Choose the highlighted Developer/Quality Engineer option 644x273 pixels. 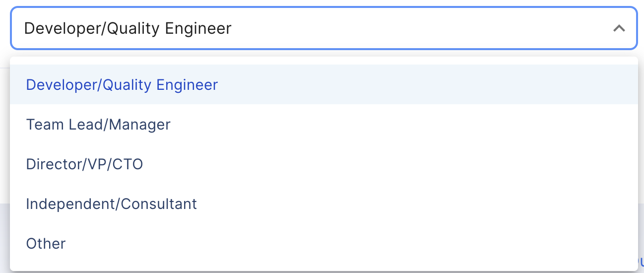pyautogui.click(x=122, y=84)
